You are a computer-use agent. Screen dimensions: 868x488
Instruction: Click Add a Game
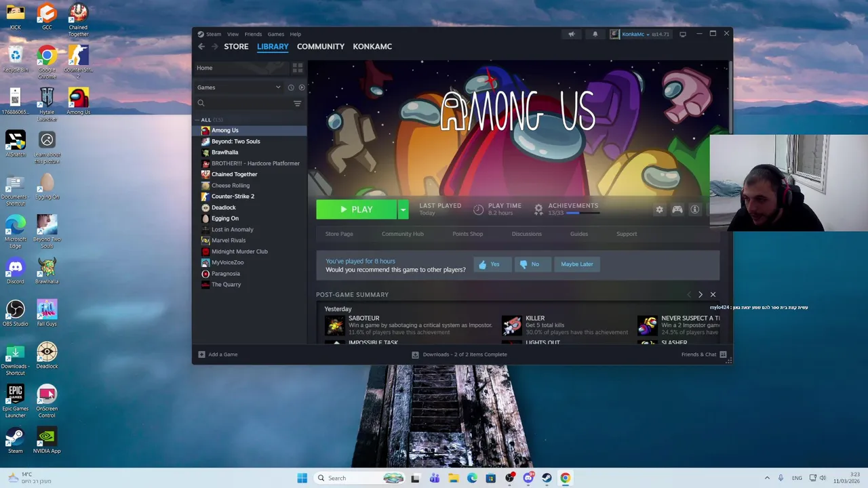click(218, 354)
